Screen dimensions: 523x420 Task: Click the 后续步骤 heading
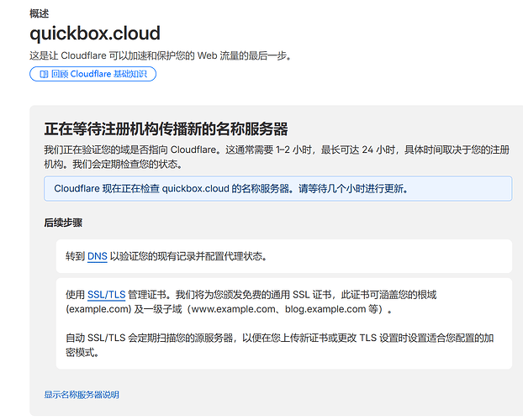(63, 223)
